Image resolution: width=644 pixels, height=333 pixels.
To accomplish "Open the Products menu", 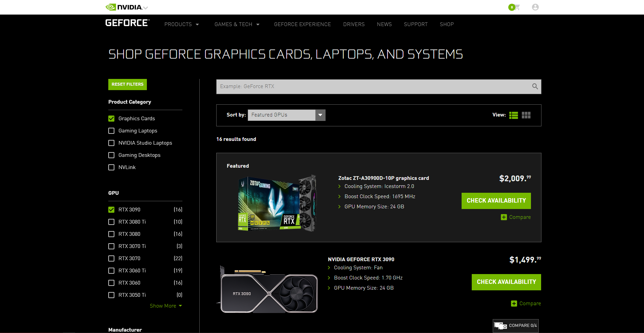I will pos(182,24).
